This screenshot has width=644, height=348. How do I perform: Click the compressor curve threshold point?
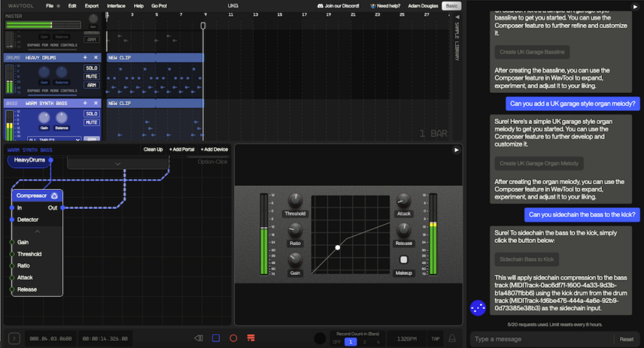(x=338, y=247)
